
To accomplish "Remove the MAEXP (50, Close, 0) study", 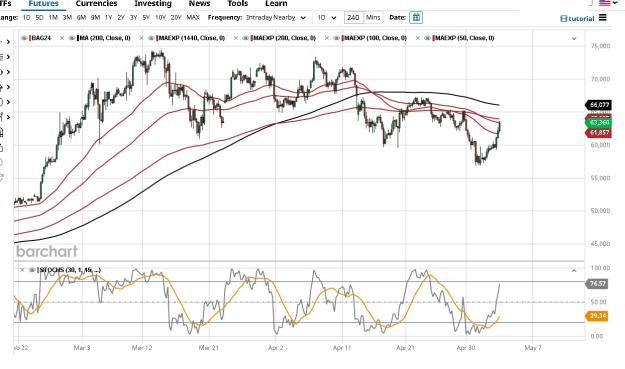I will coord(418,38).
